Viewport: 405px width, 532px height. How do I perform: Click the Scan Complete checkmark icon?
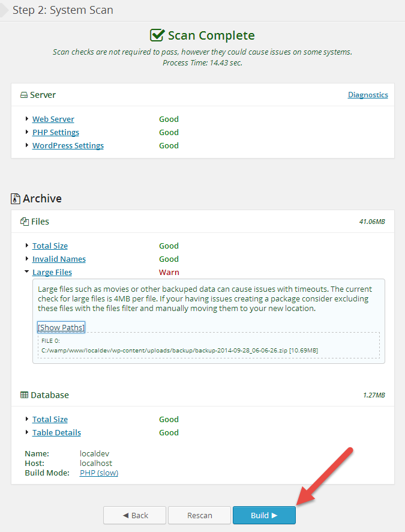tap(157, 35)
